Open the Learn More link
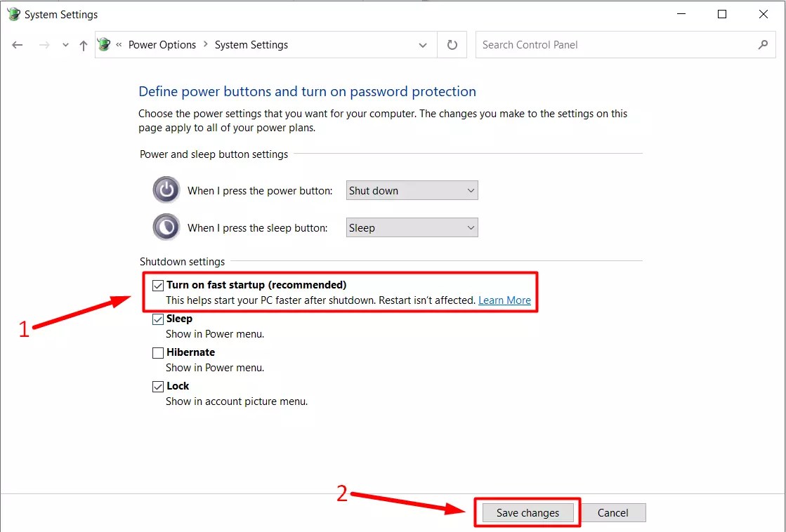 point(504,300)
